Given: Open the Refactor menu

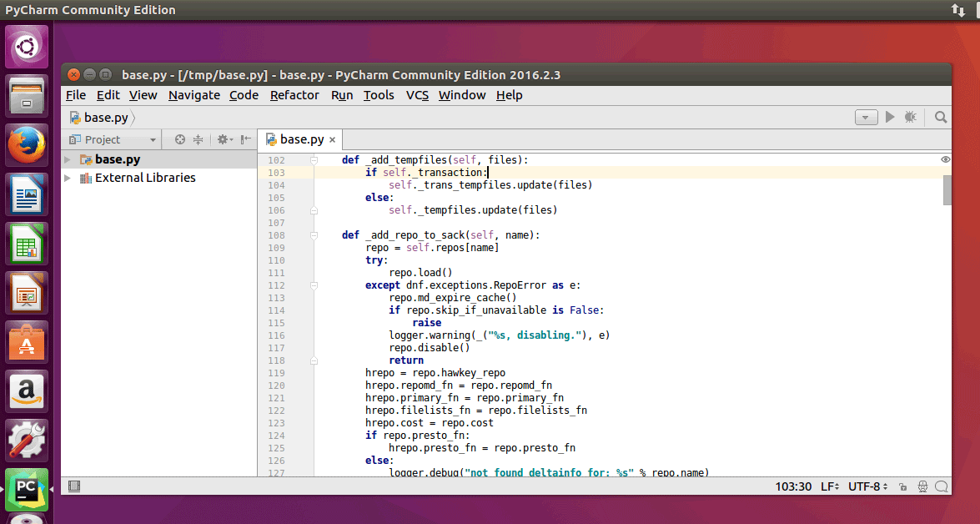Looking at the screenshot, I should click(294, 95).
